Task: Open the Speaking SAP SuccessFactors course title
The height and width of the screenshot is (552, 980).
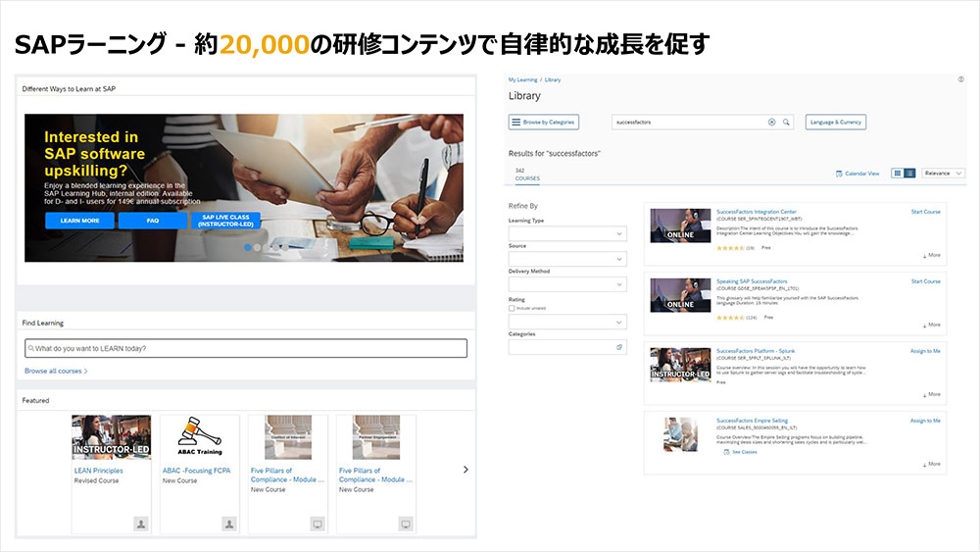Action: tap(752, 281)
